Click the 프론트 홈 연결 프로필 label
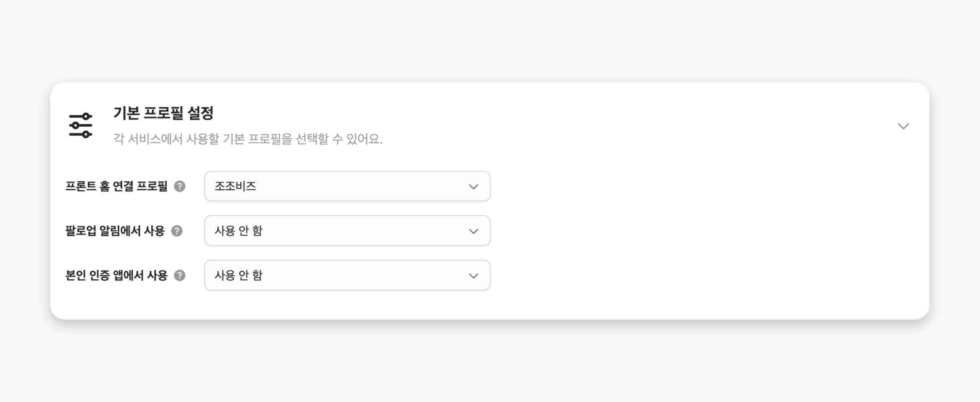The width and height of the screenshot is (980, 402). (x=116, y=186)
